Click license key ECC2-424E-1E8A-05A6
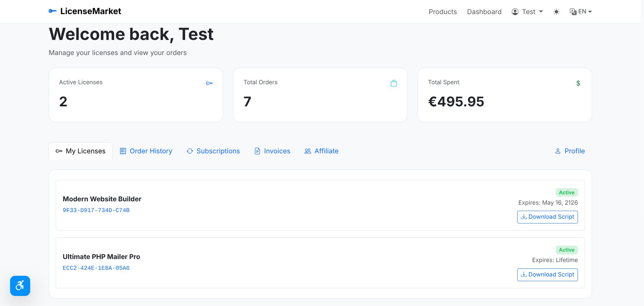644x306 pixels. pyautogui.click(x=96, y=268)
